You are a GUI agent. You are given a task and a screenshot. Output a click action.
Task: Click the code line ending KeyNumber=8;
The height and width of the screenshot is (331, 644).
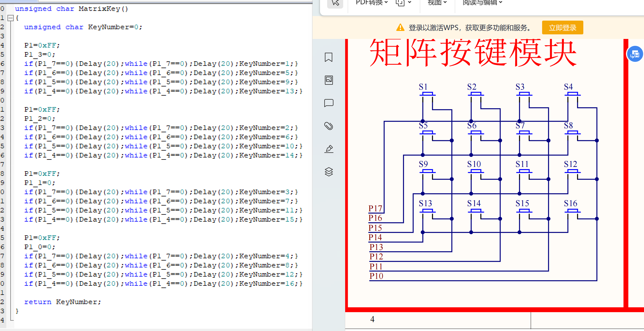(161, 265)
